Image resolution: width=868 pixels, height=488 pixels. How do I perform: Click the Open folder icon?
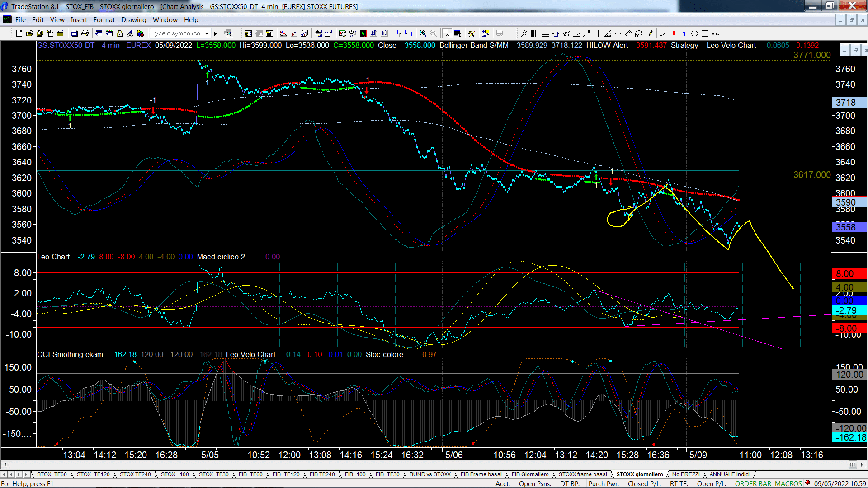(29, 33)
